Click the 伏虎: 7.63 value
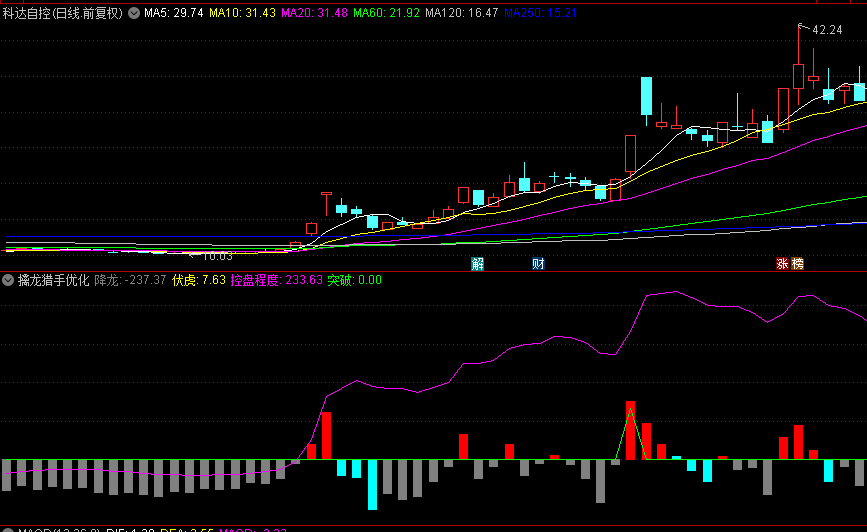 [x=199, y=280]
